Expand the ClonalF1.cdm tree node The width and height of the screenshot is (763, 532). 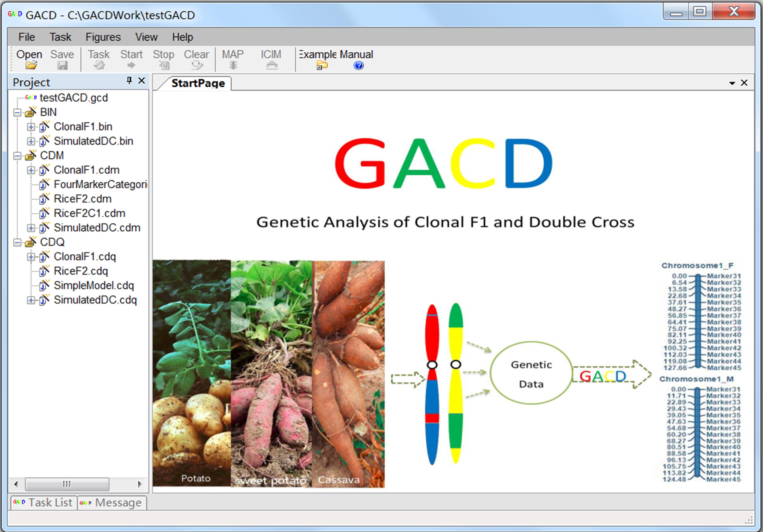(x=31, y=170)
